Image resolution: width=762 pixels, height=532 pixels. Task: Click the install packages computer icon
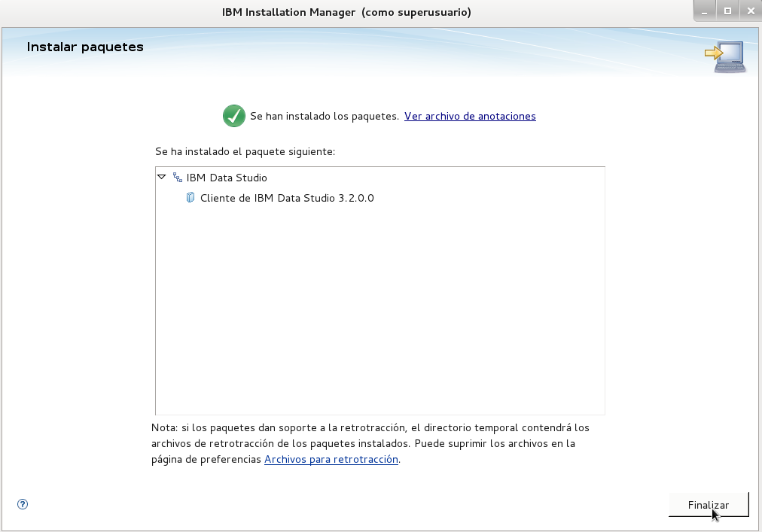726,57
